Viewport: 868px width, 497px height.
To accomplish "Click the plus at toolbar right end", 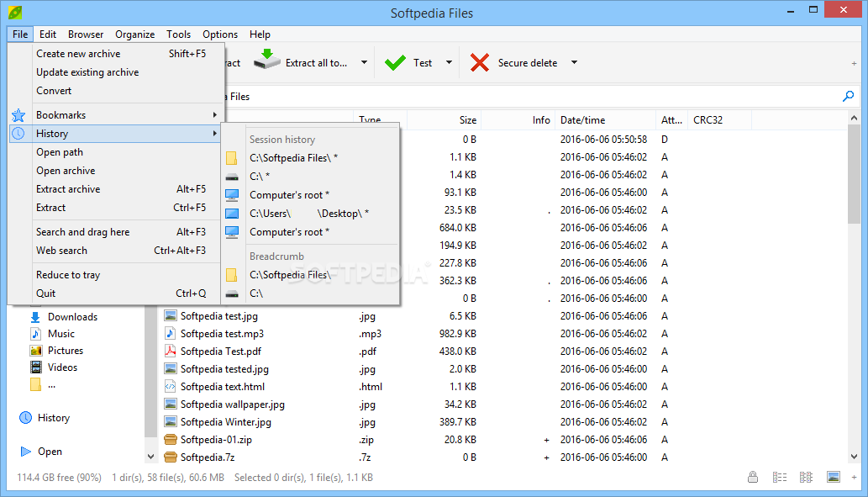I will point(854,64).
